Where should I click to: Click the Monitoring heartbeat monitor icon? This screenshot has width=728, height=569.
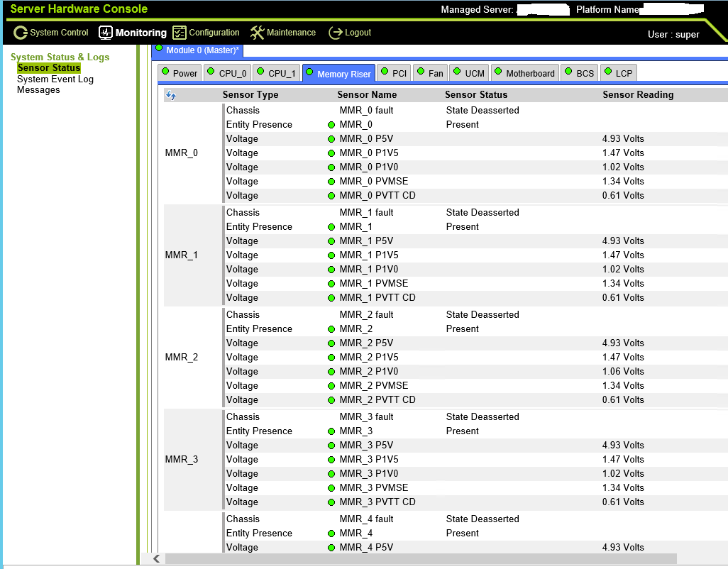[106, 33]
